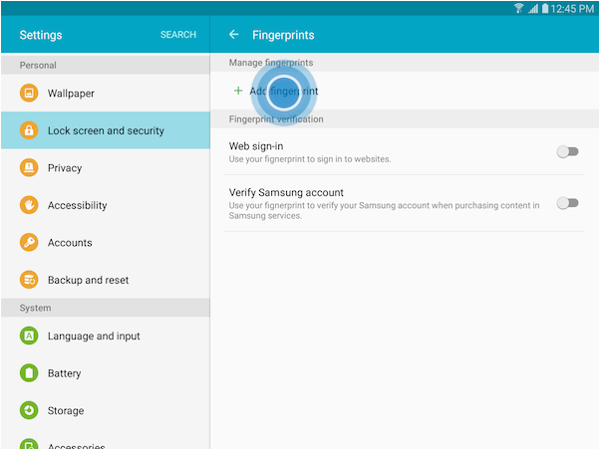Open Battery settings

[x=105, y=373]
